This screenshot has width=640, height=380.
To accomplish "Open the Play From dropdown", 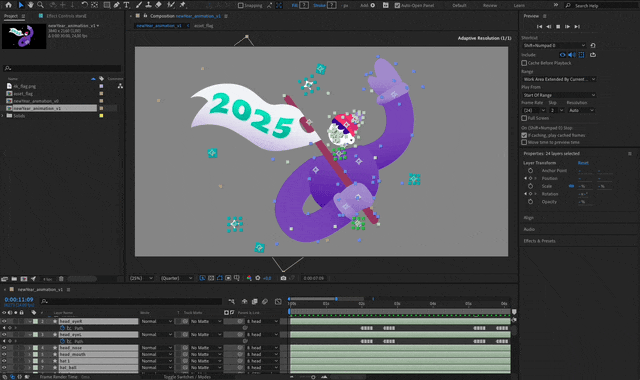I will [559, 95].
